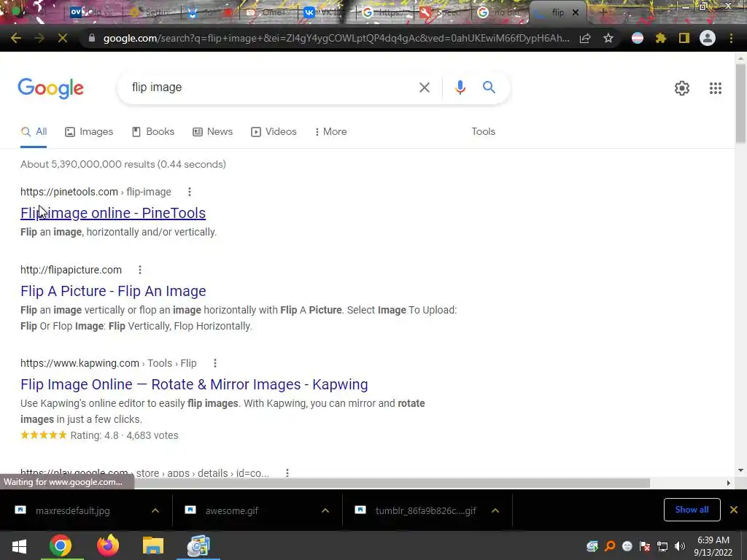
Task: Open the tumblr_86fa9b826c gif file
Action: point(425,511)
